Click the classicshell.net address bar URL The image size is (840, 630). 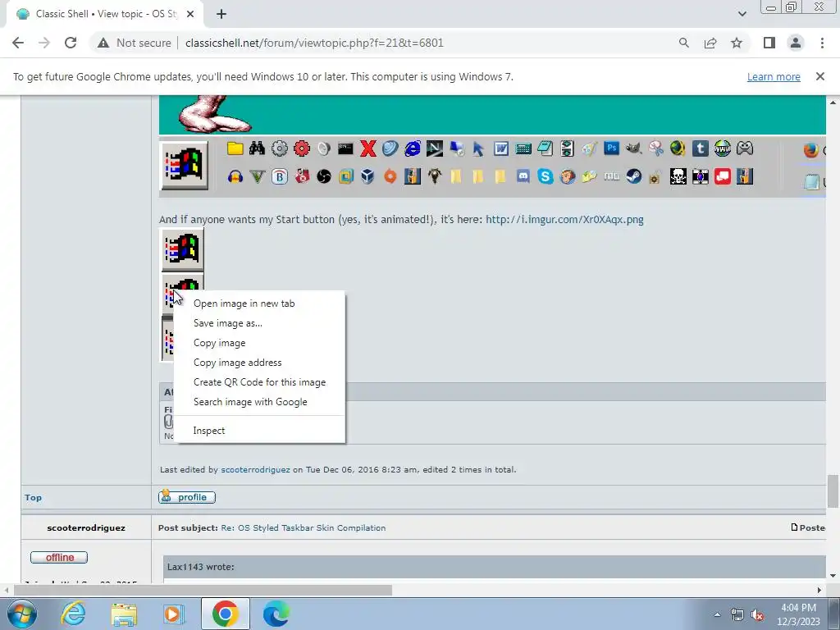click(x=314, y=43)
